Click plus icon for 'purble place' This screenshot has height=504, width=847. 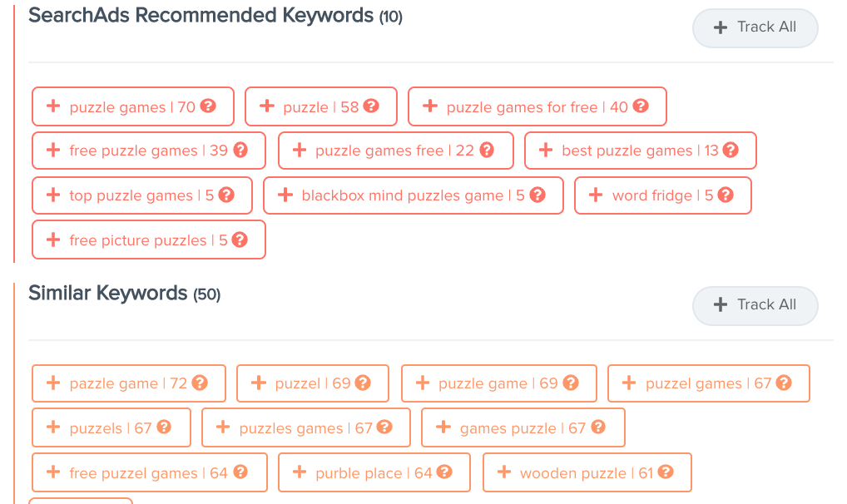300,473
